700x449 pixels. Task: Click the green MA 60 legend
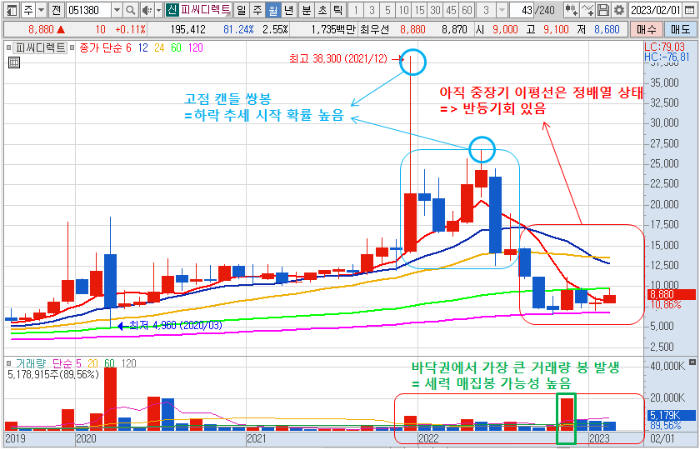176,47
